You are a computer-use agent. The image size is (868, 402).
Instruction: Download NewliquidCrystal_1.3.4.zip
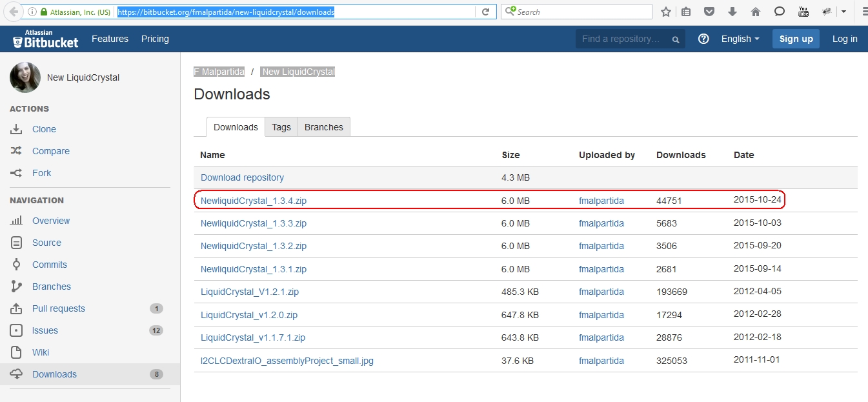[x=254, y=201]
